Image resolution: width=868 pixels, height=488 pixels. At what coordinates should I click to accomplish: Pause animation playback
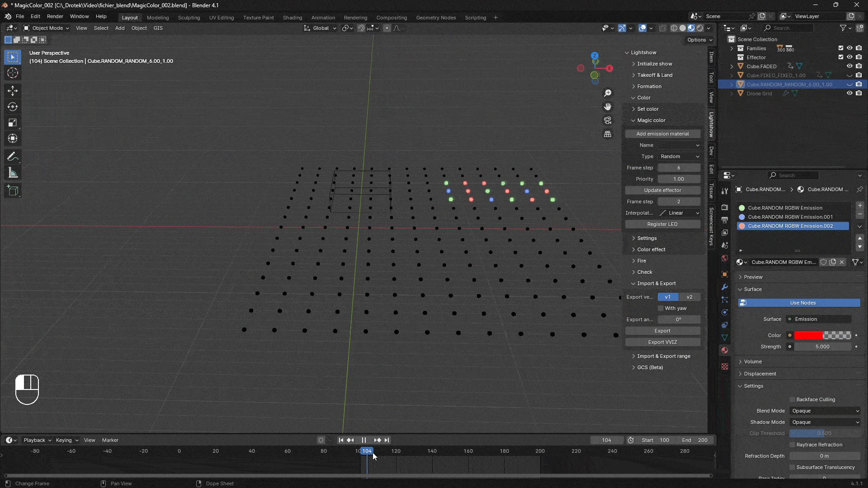[x=363, y=440]
